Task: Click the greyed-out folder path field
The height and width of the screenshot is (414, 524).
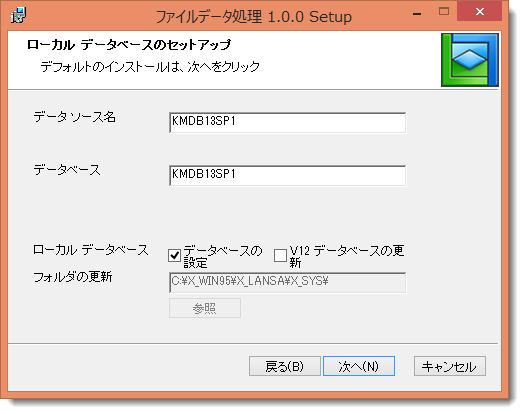Action: click(287, 282)
